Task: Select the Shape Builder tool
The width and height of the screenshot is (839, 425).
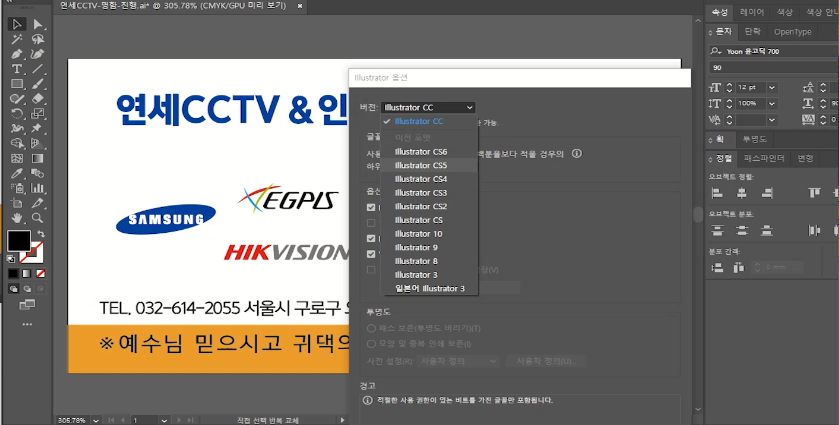Action: click(x=17, y=143)
